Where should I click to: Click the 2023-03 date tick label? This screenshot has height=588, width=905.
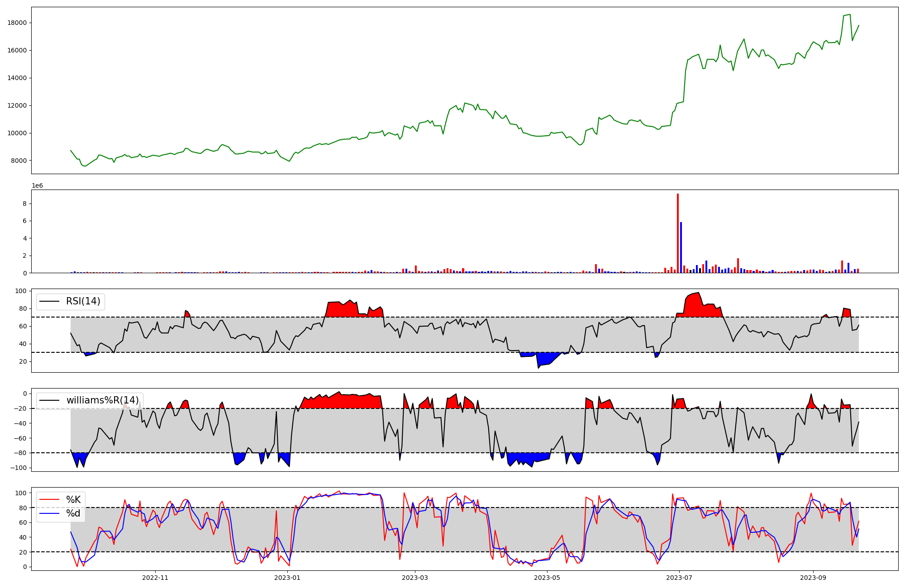tap(415, 578)
